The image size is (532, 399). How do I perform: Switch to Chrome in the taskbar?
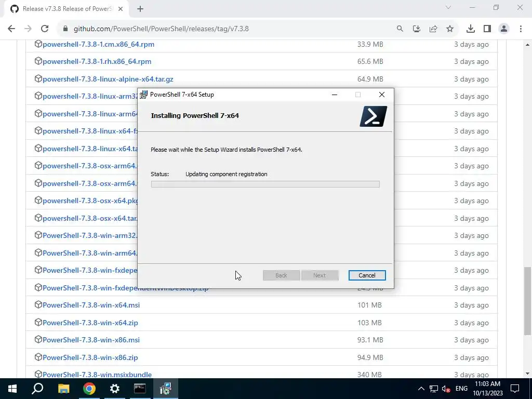click(x=89, y=389)
